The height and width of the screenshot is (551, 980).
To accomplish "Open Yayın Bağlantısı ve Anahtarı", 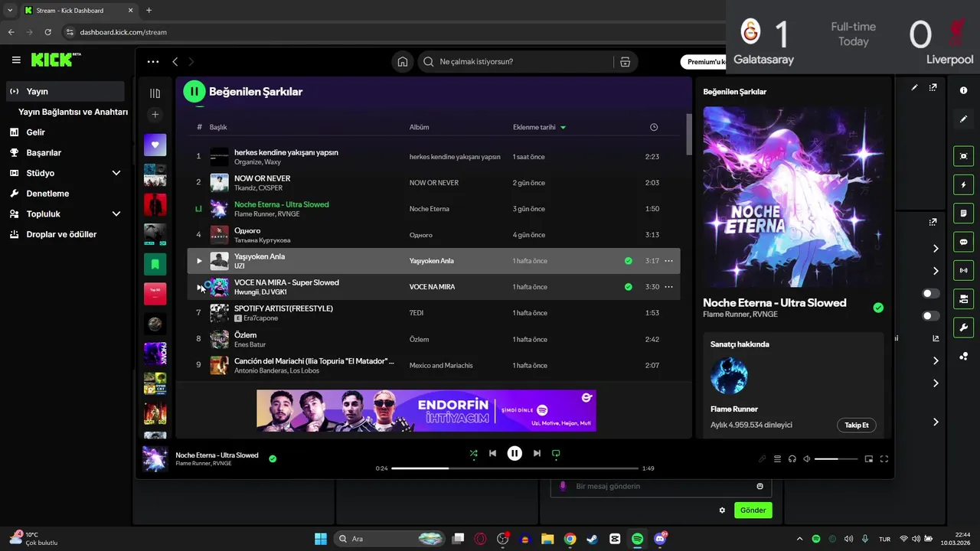I will (x=73, y=112).
